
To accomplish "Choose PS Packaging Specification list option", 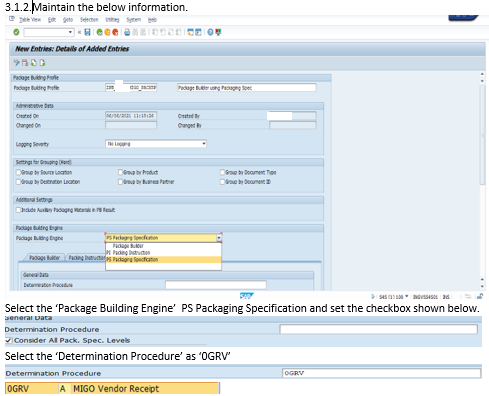I will click(163, 259).
